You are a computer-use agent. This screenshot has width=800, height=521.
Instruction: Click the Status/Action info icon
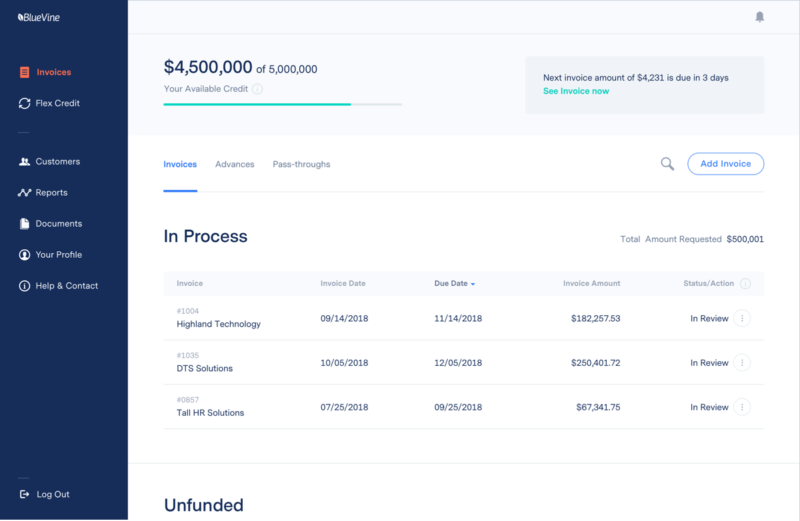pyautogui.click(x=745, y=284)
